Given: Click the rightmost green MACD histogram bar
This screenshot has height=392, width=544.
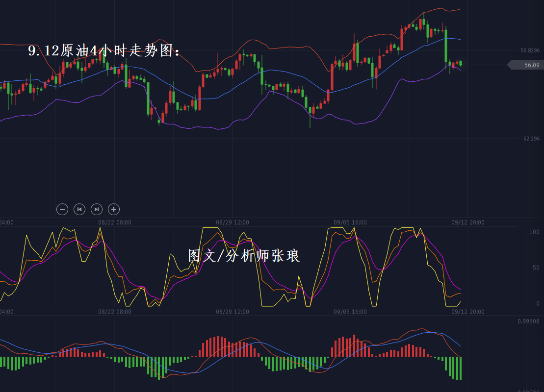Looking at the screenshot, I should [461, 368].
